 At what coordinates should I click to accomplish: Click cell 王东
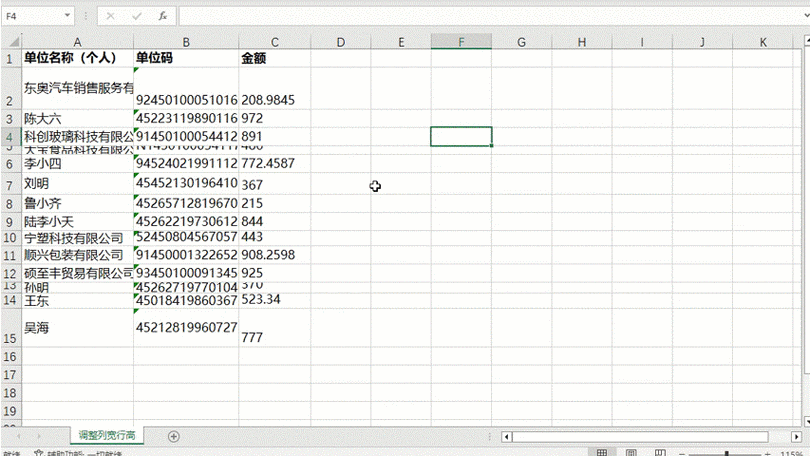click(x=77, y=300)
